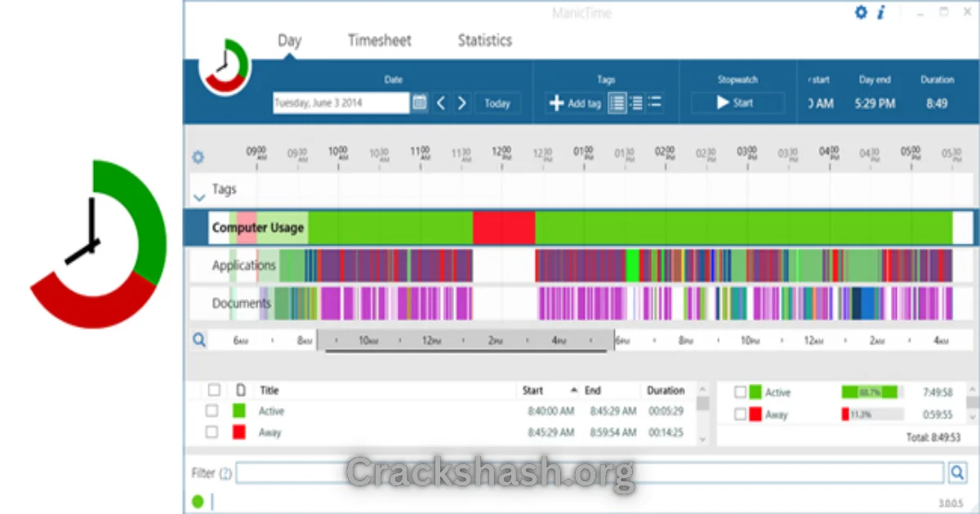Click the Day end 5:29 PM value

pyautogui.click(x=875, y=104)
